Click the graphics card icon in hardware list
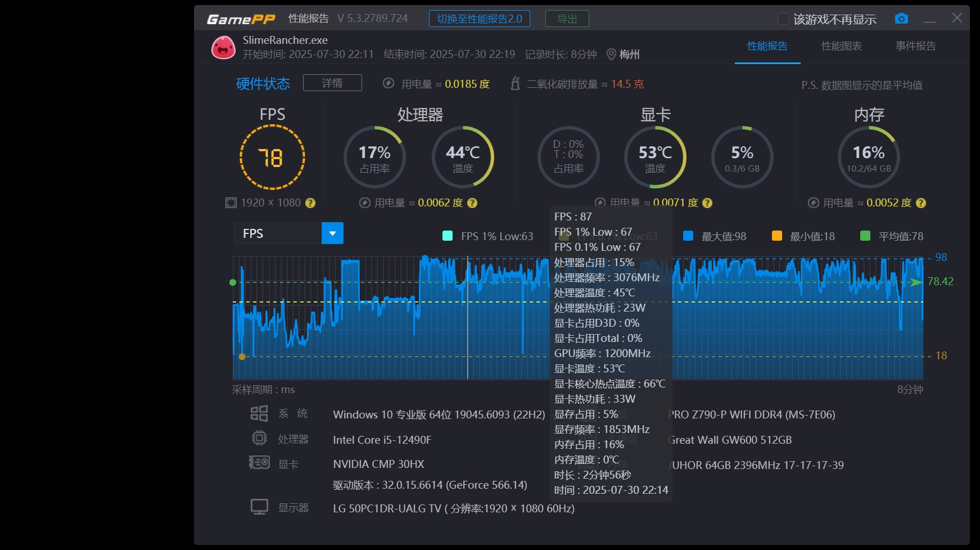Viewport: 980px width, 550px height. (259, 463)
